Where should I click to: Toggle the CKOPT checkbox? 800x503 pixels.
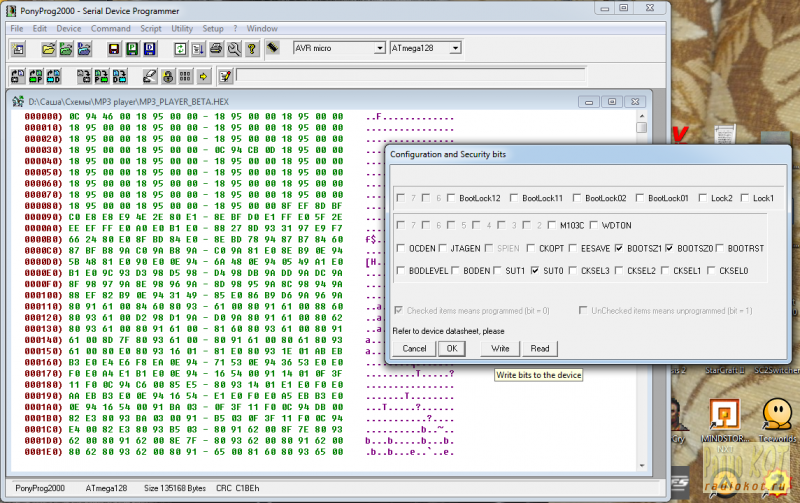pos(531,248)
